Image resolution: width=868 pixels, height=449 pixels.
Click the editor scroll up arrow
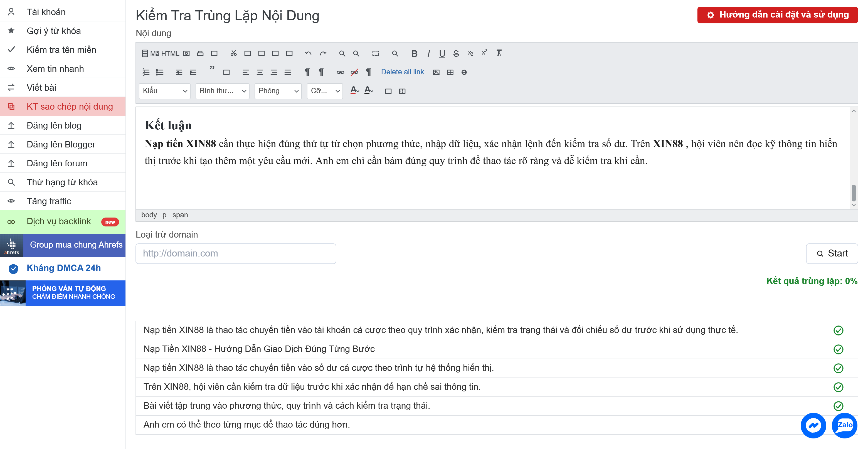click(854, 111)
